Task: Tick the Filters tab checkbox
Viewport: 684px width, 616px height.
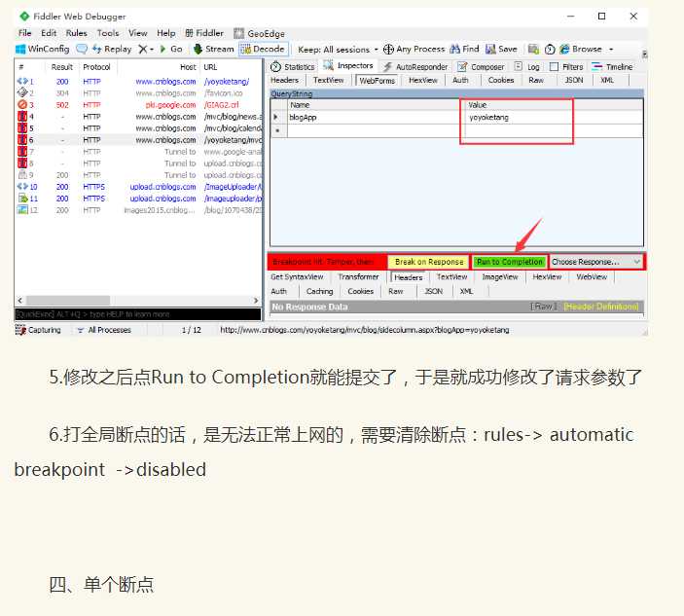Action: [x=554, y=67]
